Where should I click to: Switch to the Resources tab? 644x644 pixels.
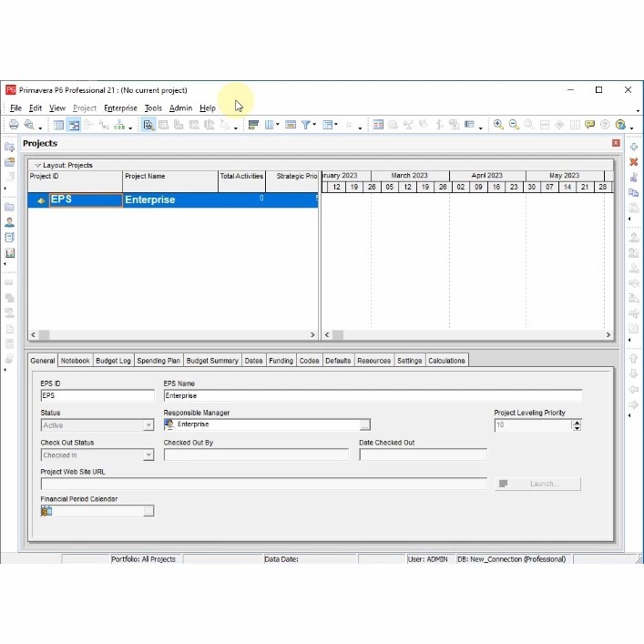373,361
